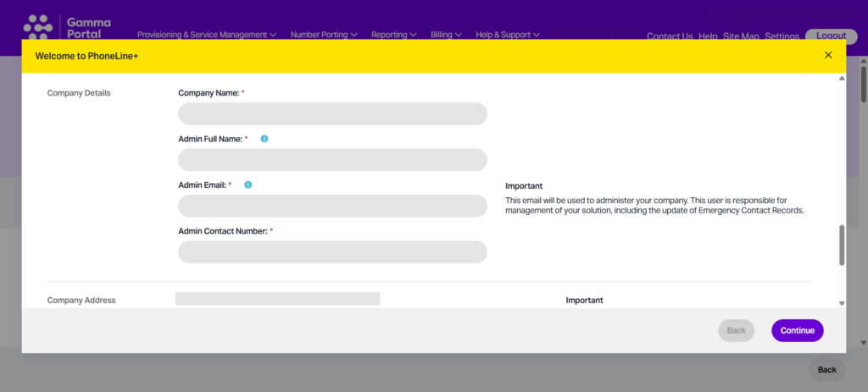Click the dialog's greyed-out Back button
Image resolution: width=868 pixels, height=392 pixels.
(x=737, y=331)
